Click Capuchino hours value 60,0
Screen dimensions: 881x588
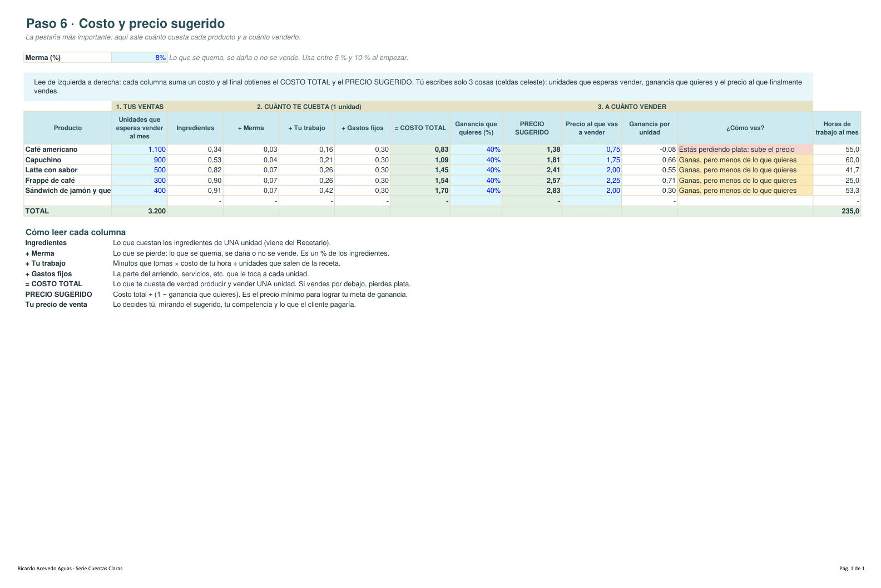tap(837, 160)
